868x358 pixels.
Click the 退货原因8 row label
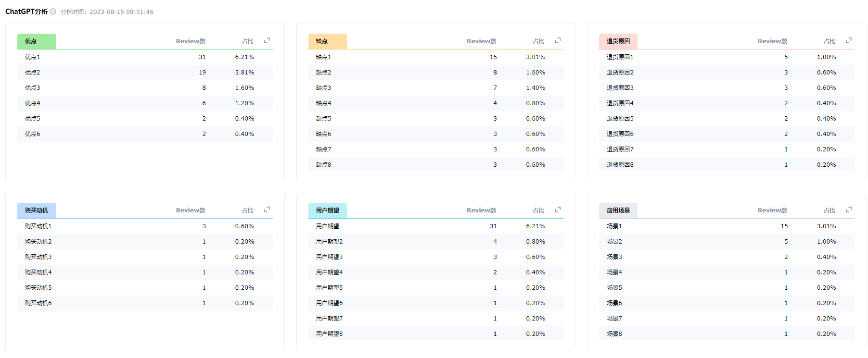[620, 165]
